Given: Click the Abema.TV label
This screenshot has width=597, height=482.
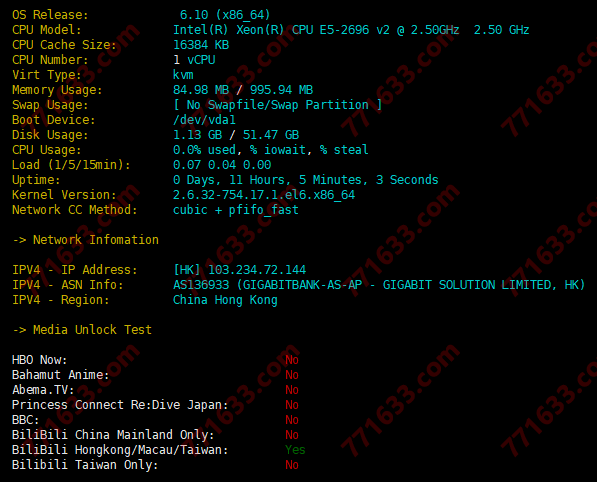Looking at the screenshot, I should pos(43,390).
